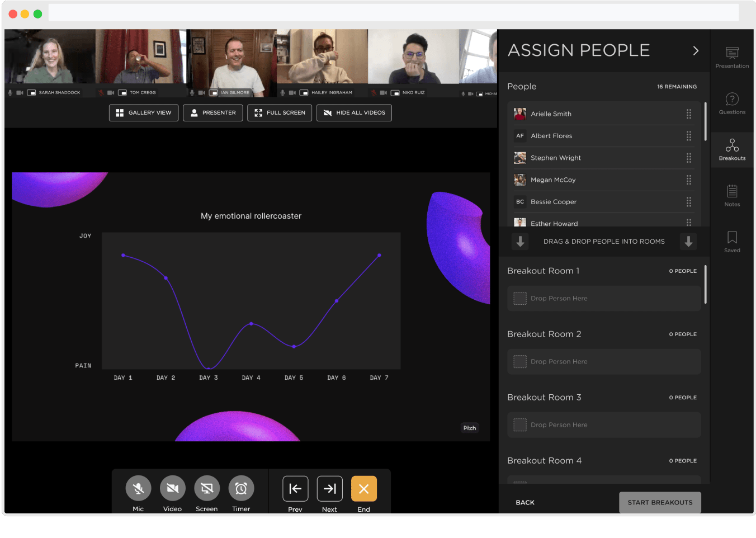Enter Full Screen mode
The width and height of the screenshot is (756, 538).
point(280,112)
